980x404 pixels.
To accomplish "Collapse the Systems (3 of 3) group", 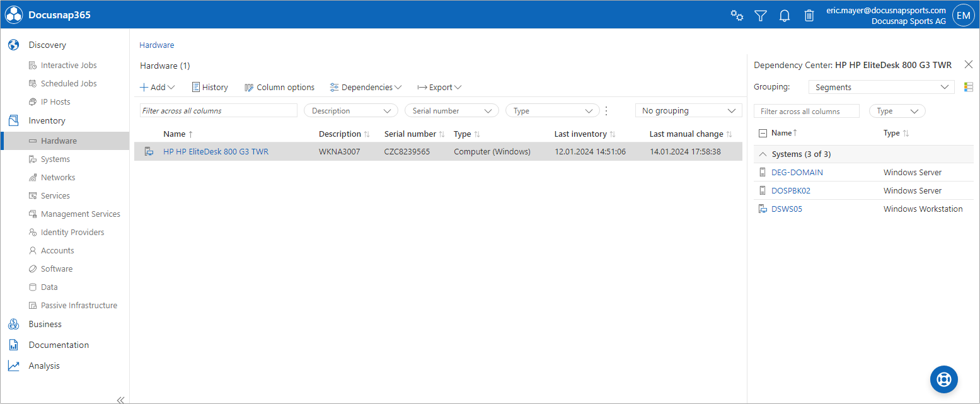I will pos(763,154).
